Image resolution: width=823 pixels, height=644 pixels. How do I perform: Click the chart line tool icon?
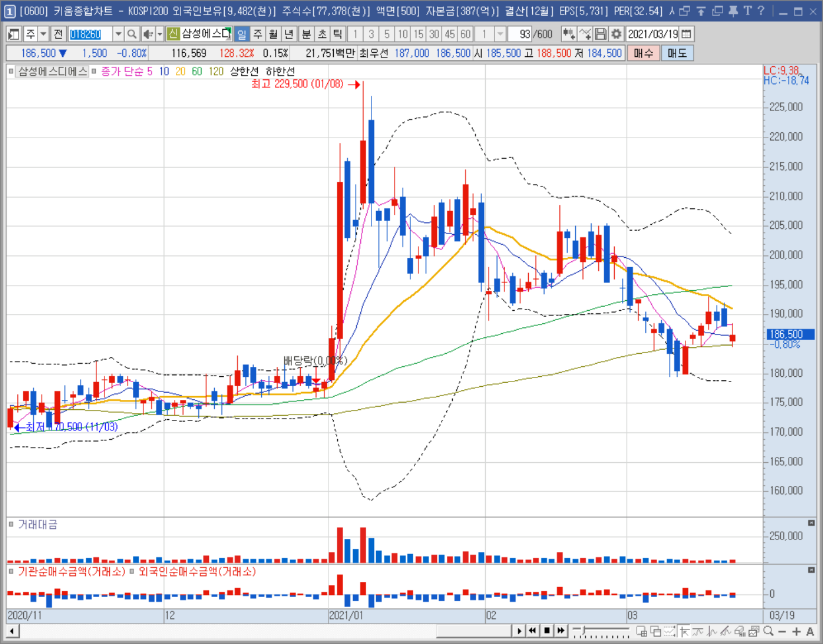point(584,34)
